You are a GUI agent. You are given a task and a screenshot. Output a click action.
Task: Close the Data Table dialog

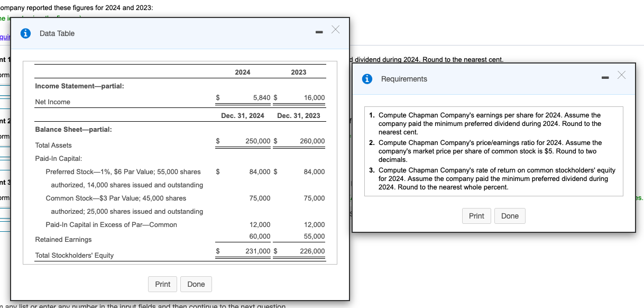coord(335,30)
